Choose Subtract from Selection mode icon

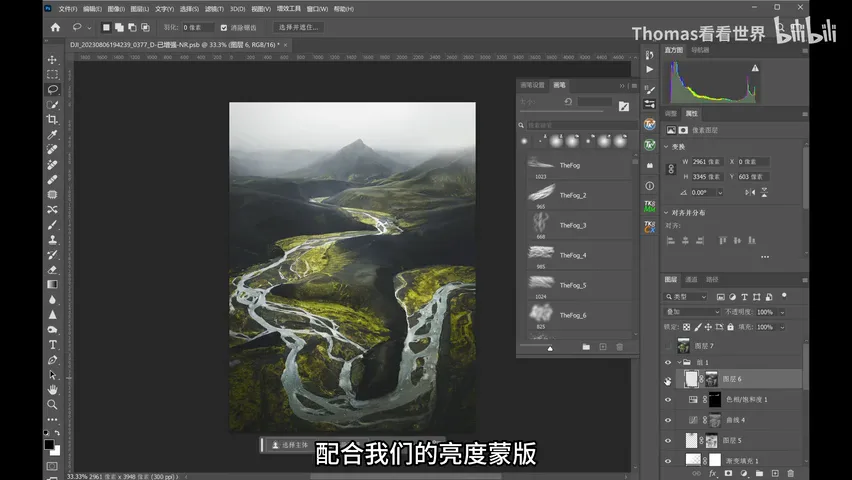pos(132,27)
